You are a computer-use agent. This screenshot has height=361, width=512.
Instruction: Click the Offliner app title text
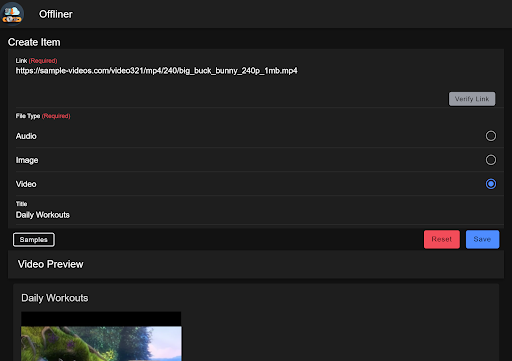tap(56, 14)
